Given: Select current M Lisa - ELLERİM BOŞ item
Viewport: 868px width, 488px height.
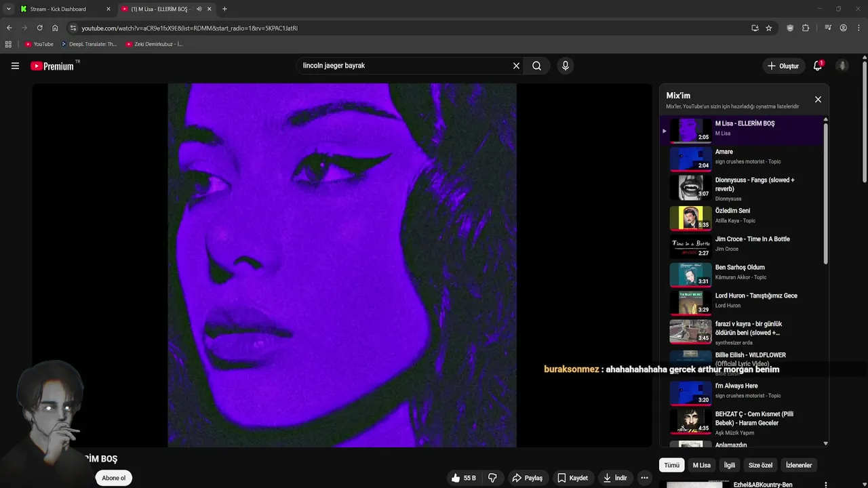Looking at the screenshot, I should click(743, 129).
